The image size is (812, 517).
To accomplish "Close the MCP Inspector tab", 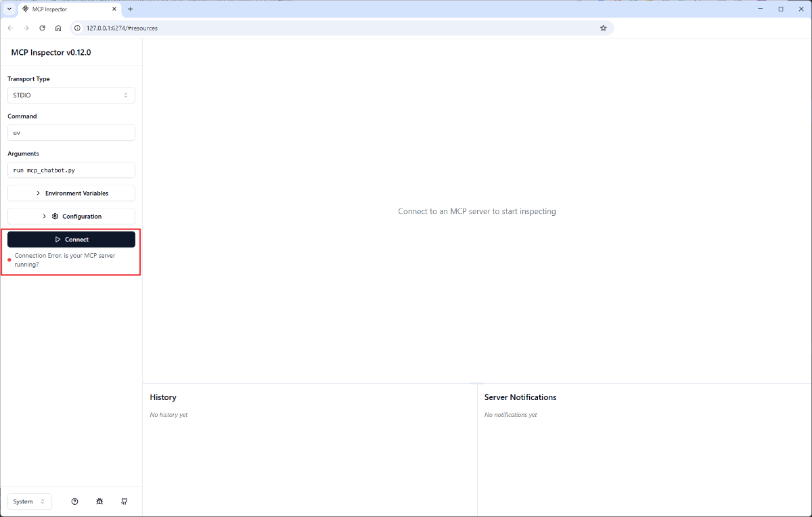I will pyautogui.click(x=114, y=9).
